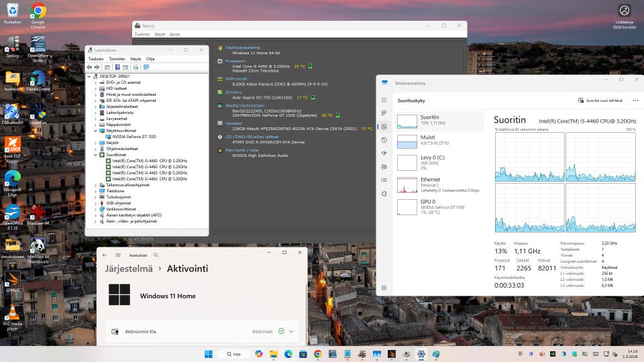Open the hamburger menu in Task Manager
Viewport: 644px width, 362px height.
(x=384, y=100)
